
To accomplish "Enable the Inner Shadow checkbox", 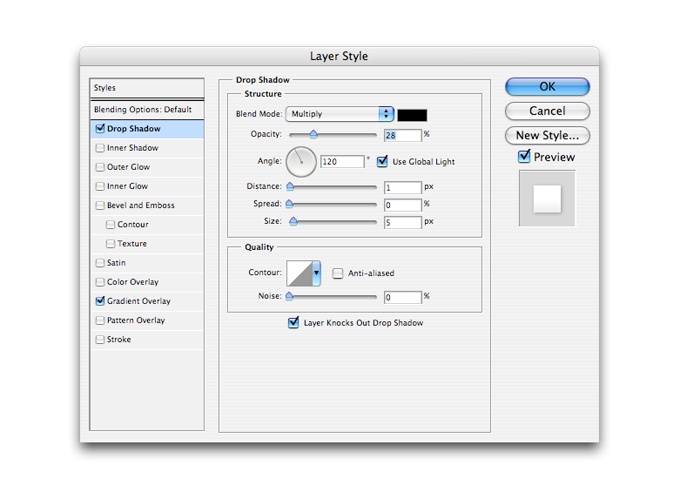I will pyautogui.click(x=100, y=148).
